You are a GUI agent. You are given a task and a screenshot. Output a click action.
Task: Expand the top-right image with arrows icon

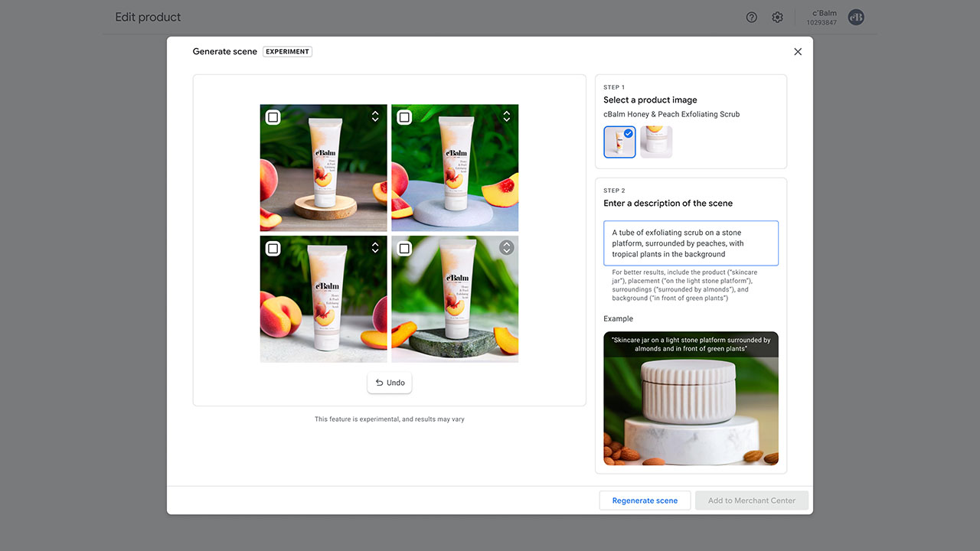tap(506, 116)
